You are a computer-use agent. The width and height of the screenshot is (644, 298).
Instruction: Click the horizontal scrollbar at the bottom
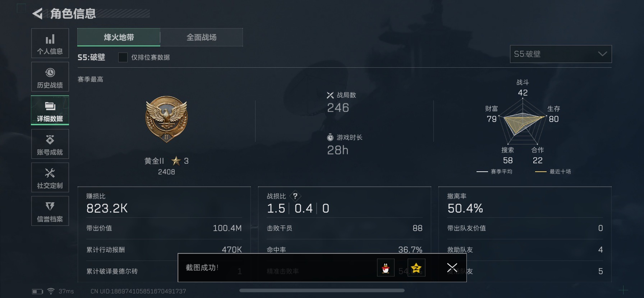(322, 290)
